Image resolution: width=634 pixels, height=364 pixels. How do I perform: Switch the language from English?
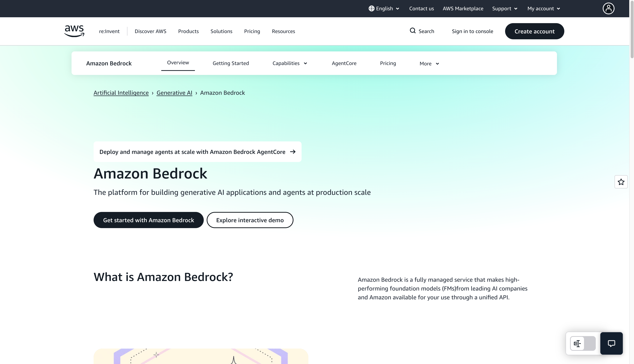tap(384, 8)
